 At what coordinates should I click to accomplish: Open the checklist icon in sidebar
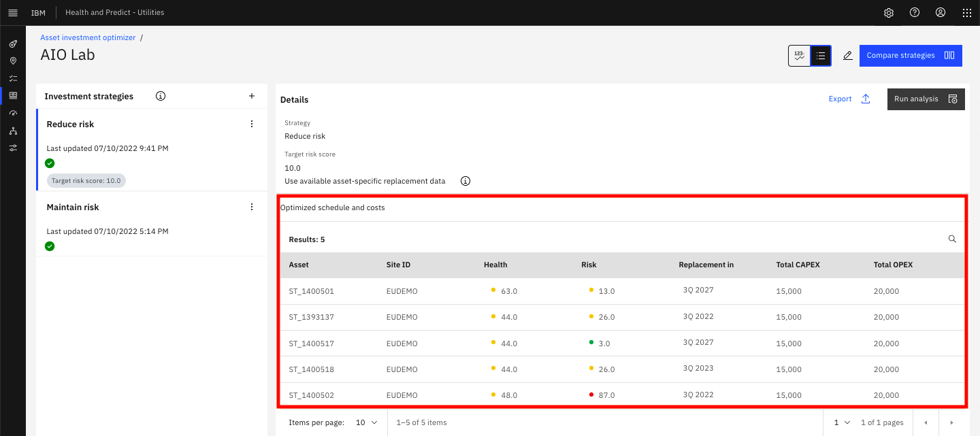click(x=13, y=78)
